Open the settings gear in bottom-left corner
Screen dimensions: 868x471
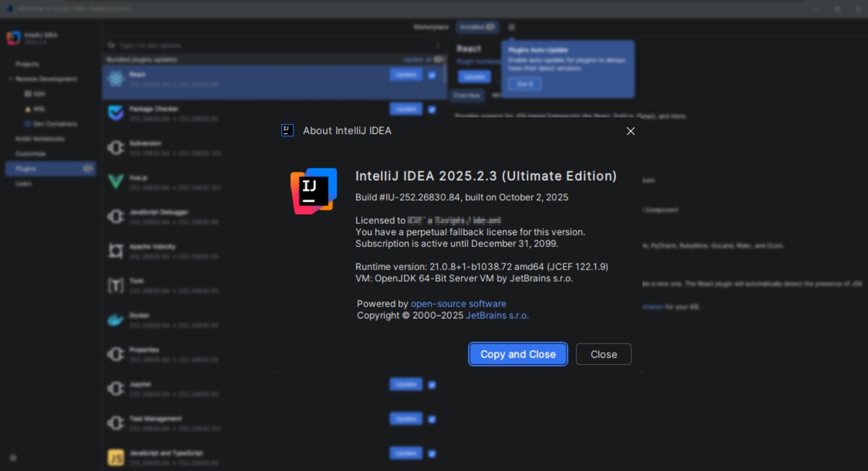coord(13,458)
